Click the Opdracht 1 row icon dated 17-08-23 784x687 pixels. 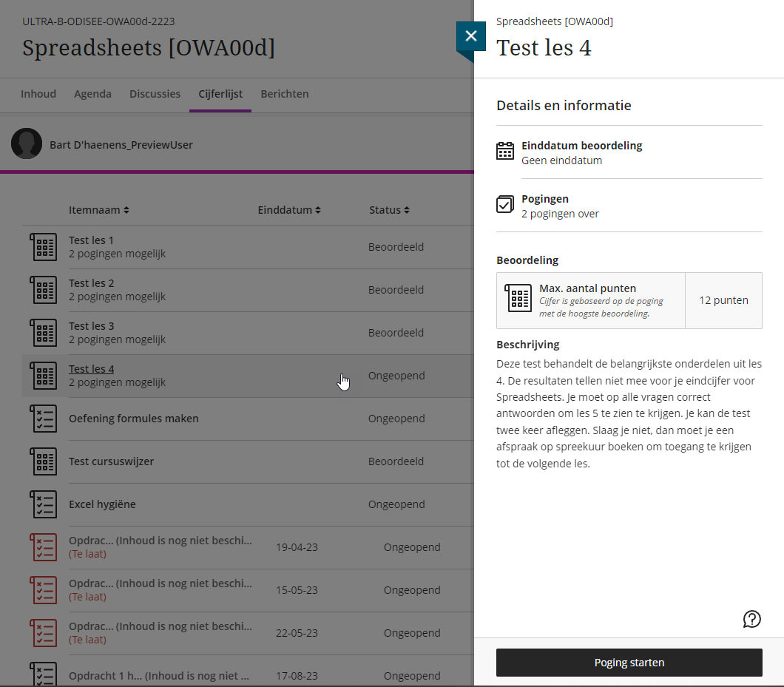44,674
